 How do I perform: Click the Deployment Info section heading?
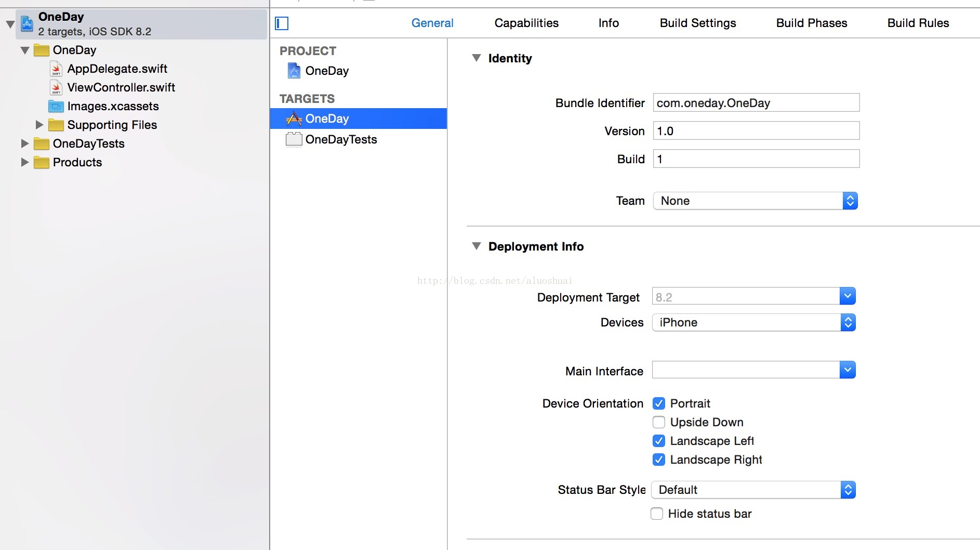point(536,246)
